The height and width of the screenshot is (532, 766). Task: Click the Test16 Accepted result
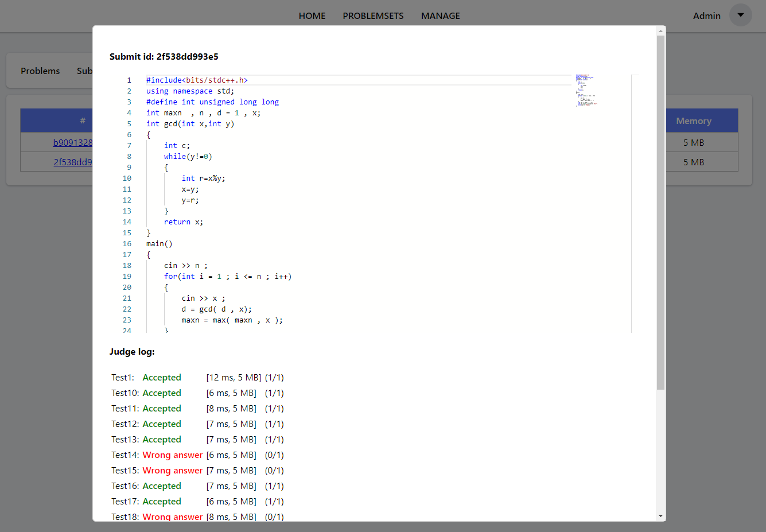(x=162, y=486)
